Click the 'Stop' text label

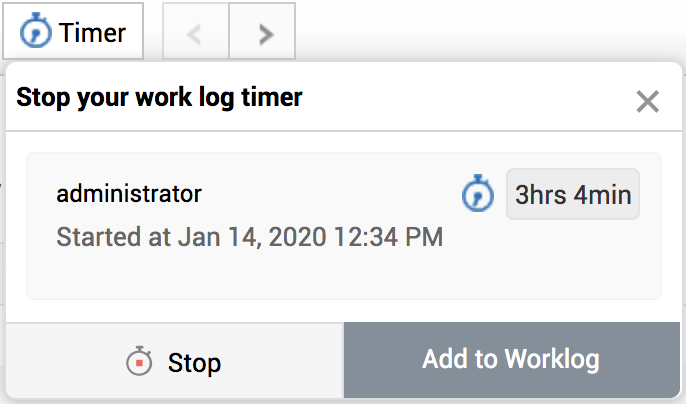(x=194, y=362)
